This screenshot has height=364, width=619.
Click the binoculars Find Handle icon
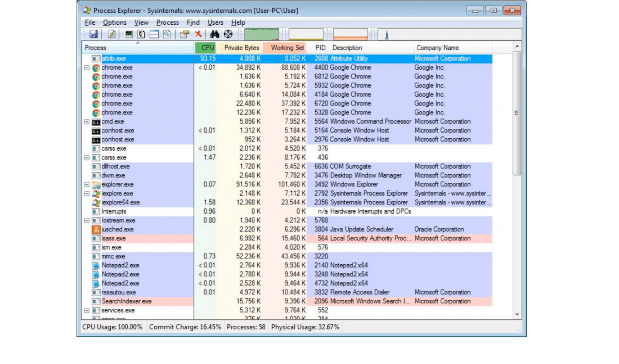[x=214, y=34]
